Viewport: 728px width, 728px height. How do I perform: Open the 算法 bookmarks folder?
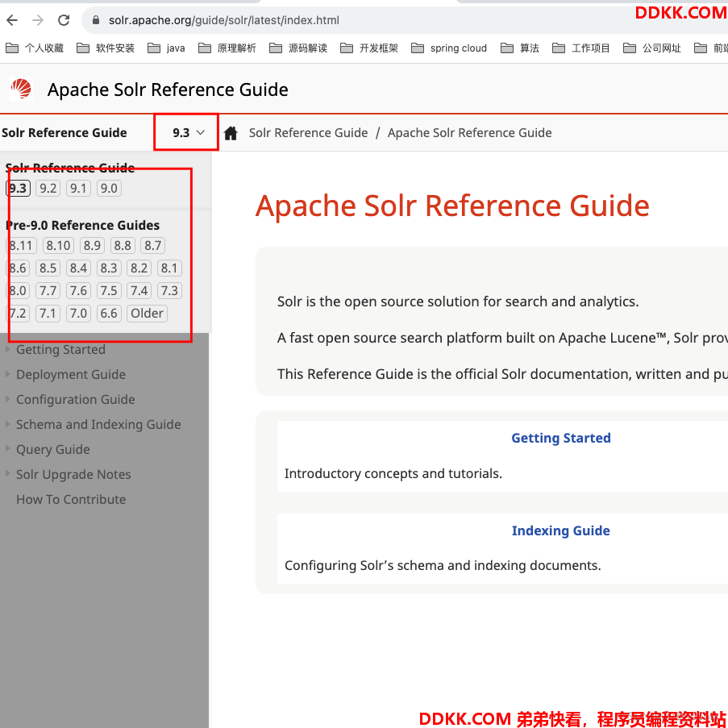click(520, 48)
